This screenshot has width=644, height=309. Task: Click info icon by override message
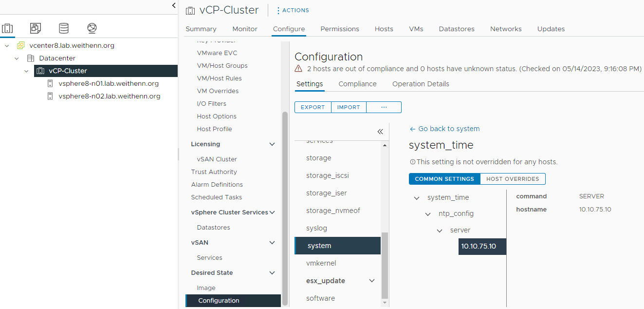[x=413, y=162]
